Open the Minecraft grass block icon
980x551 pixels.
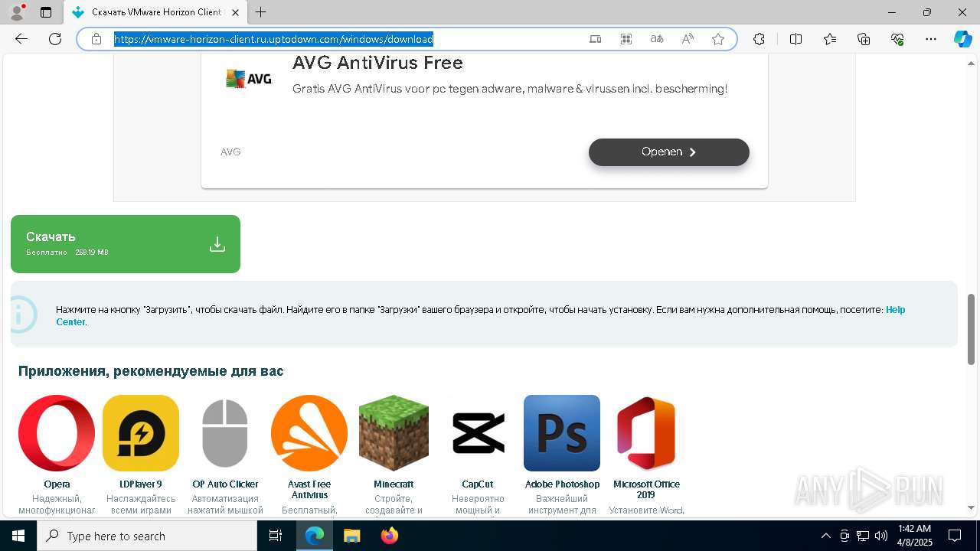coord(394,433)
